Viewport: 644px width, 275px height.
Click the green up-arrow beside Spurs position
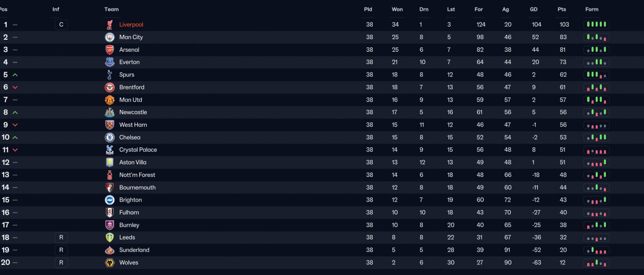tap(15, 75)
